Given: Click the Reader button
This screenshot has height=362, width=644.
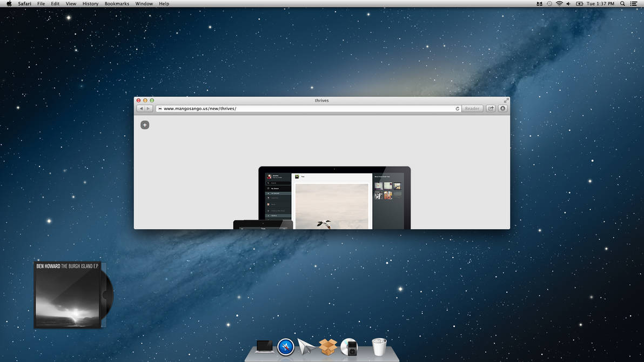Looking at the screenshot, I should click(x=472, y=109).
